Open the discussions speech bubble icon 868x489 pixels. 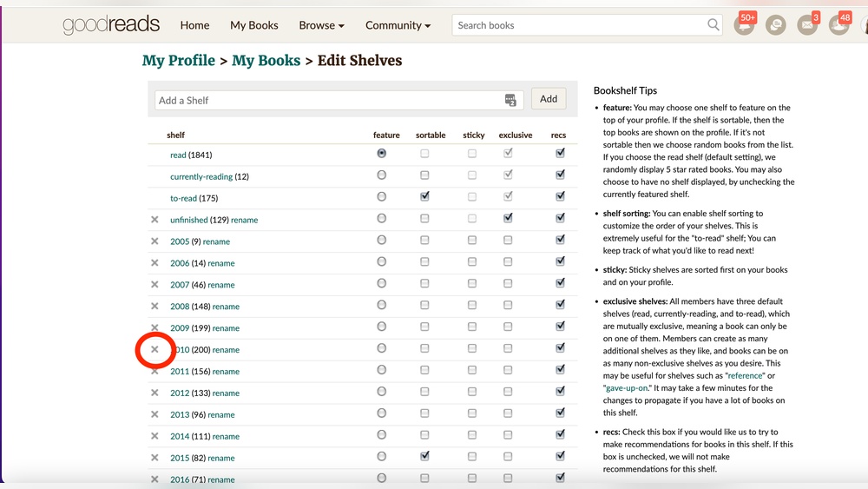click(775, 25)
